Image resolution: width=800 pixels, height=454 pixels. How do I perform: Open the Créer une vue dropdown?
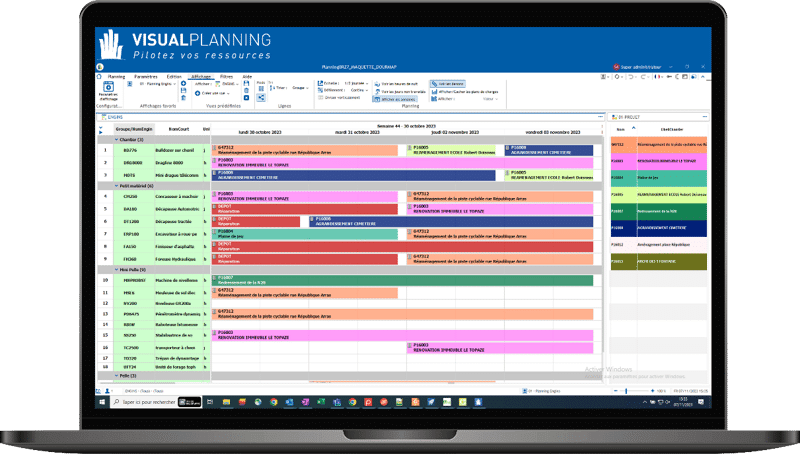(x=212, y=93)
